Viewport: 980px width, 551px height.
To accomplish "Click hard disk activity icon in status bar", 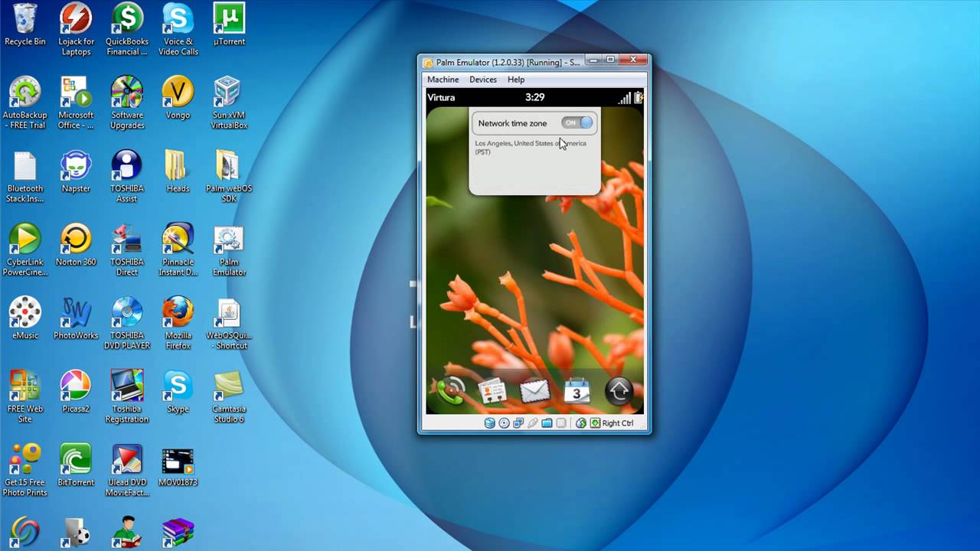I will point(489,423).
